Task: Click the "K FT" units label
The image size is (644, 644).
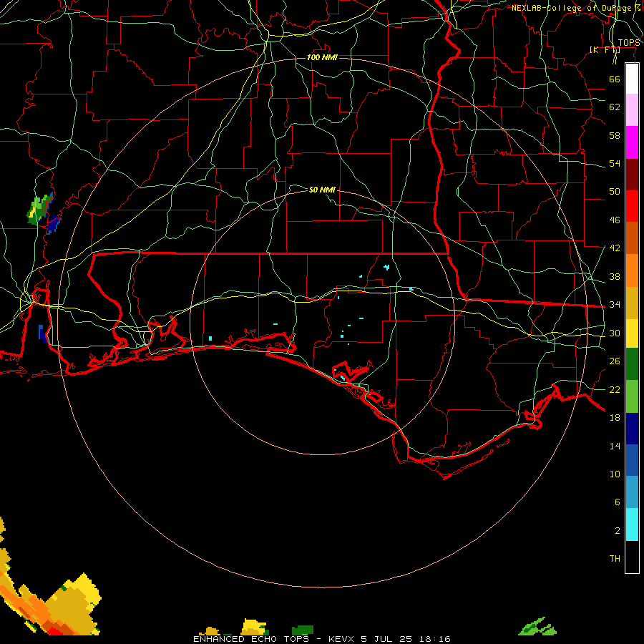Action: tap(605, 50)
